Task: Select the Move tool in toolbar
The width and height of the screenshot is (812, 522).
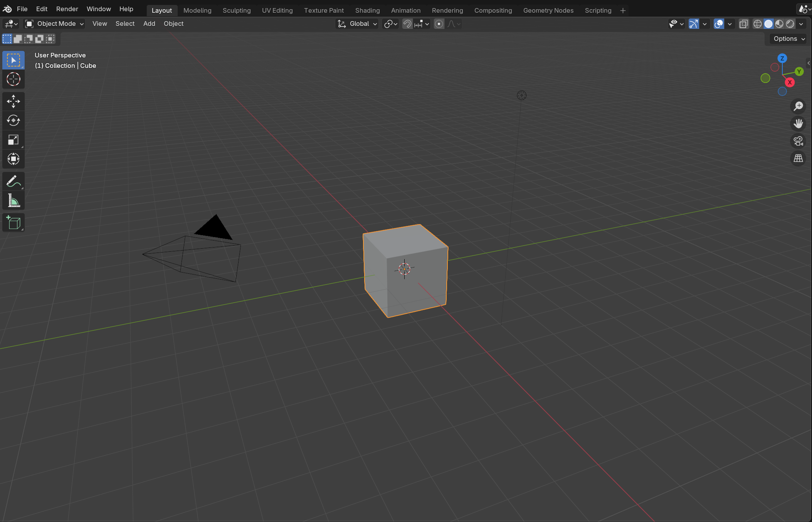Action: point(13,101)
